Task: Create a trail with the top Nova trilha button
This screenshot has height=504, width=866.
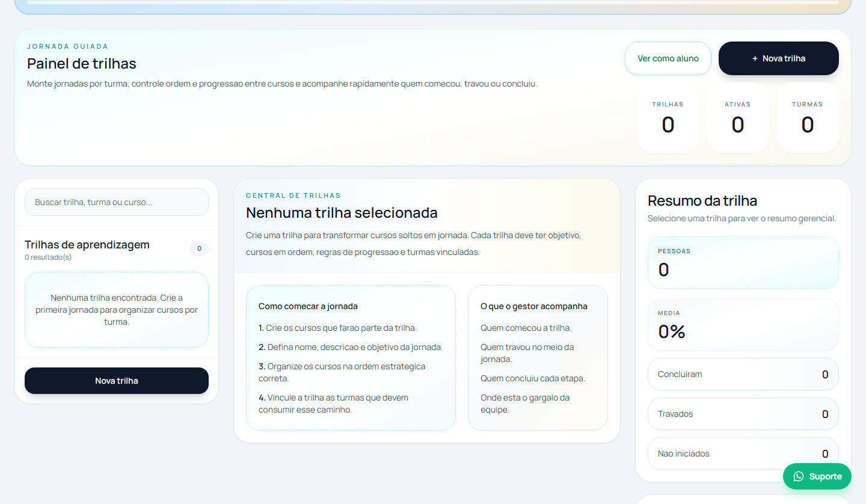Action: click(779, 58)
